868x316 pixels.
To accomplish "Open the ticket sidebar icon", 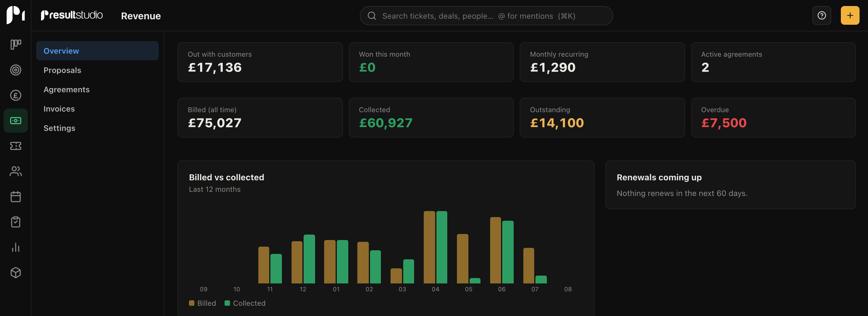I will tap(15, 146).
